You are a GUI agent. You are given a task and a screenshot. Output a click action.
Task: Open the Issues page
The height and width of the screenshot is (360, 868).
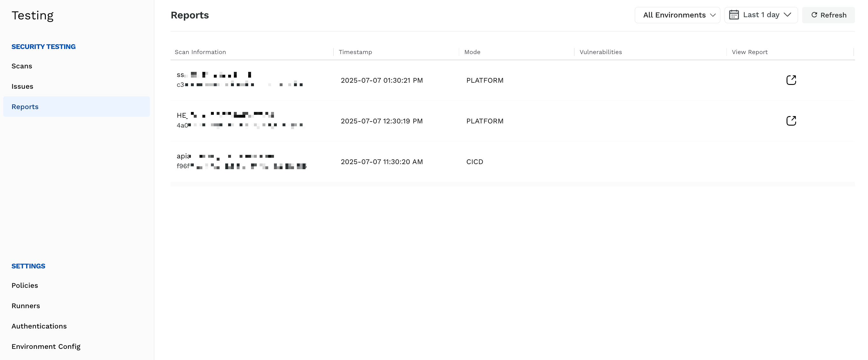22,86
